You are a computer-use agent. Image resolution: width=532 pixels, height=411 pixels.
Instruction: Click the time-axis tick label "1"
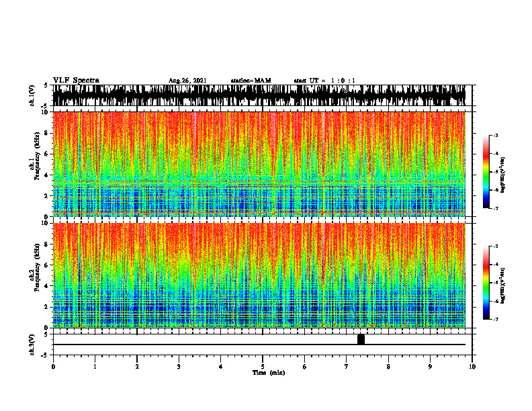coord(95,367)
